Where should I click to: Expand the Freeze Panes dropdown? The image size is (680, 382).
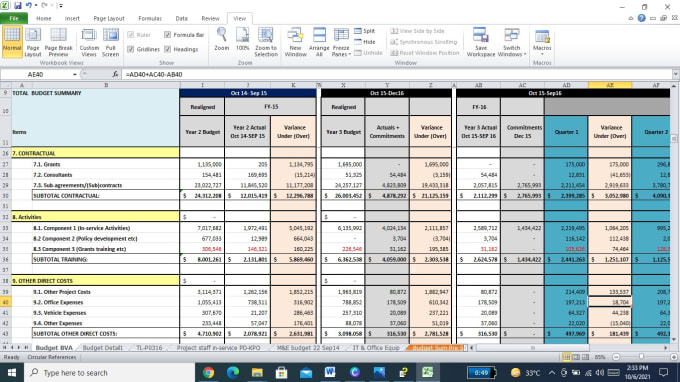pos(341,42)
